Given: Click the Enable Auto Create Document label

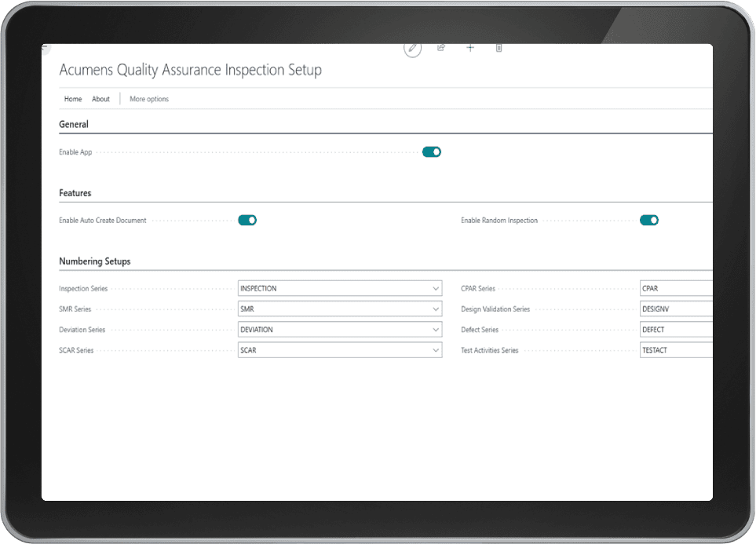Looking at the screenshot, I should click(102, 220).
